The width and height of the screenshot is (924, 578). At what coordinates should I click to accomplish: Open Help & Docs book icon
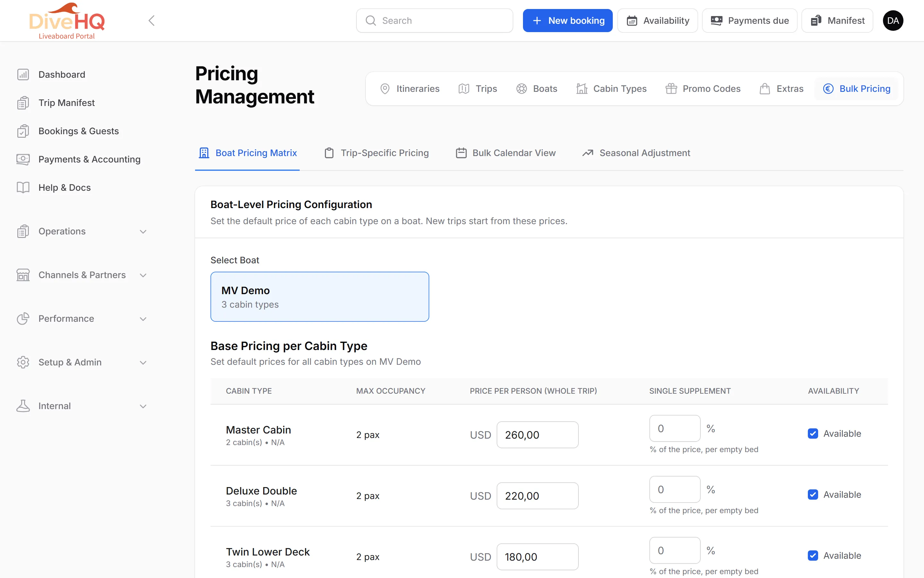coord(23,188)
